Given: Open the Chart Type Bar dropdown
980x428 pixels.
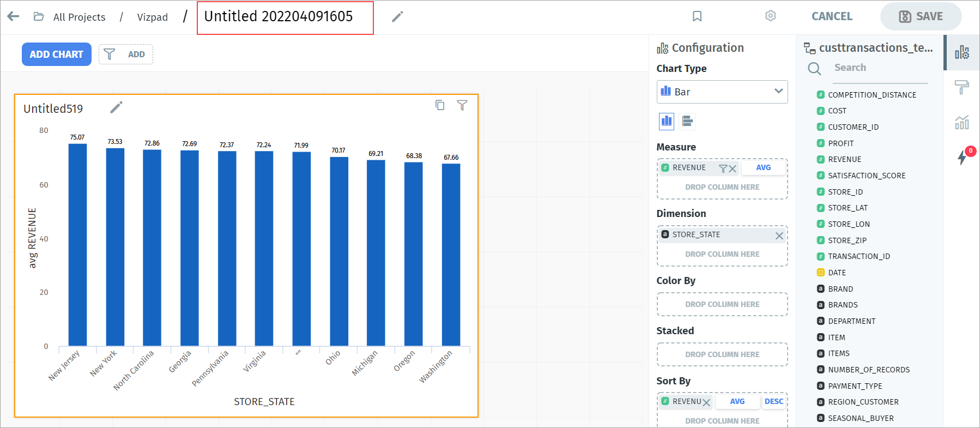Looking at the screenshot, I should [722, 92].
